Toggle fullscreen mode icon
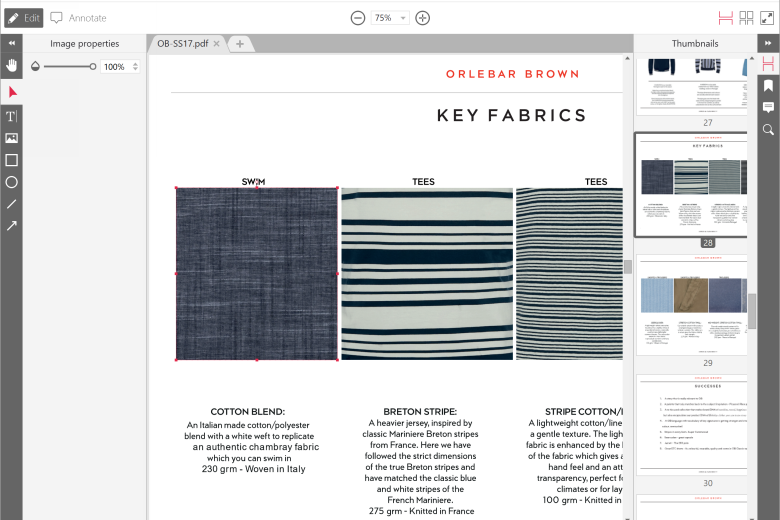The image size is (780, 520). click(x=767, y=18)
